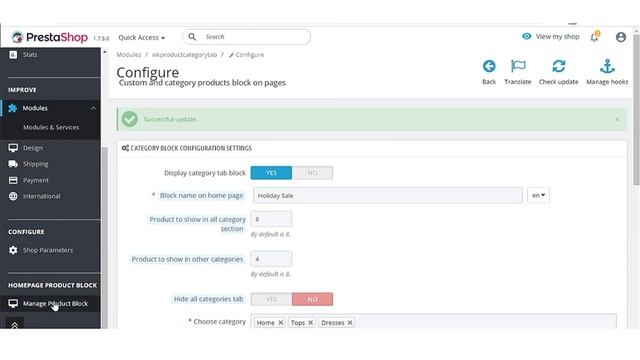Remove the Home category tag
The image size is (640, 360).
(x=281, y=322)
